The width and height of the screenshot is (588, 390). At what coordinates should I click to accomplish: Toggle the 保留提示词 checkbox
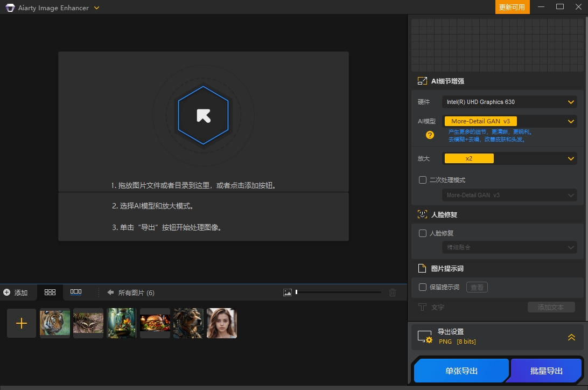pos(423,287)
